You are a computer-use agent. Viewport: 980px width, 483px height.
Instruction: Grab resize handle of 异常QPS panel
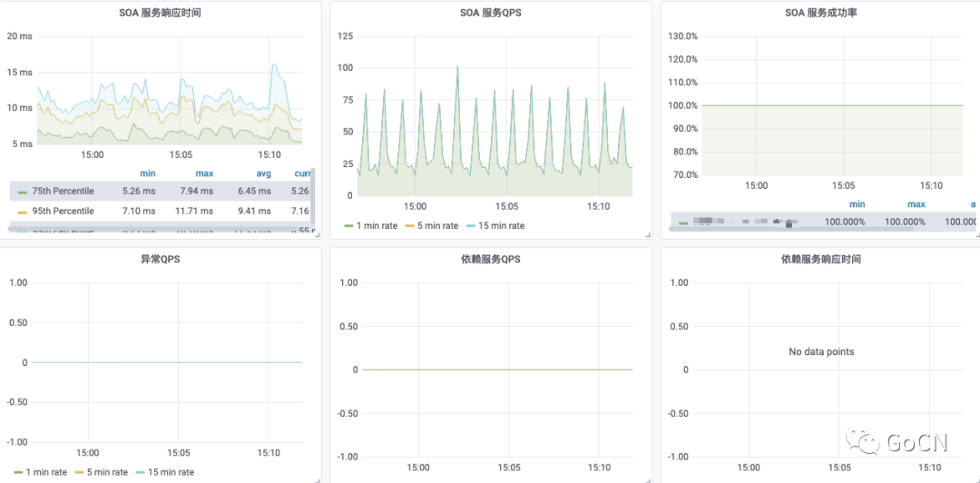[318, 480]
